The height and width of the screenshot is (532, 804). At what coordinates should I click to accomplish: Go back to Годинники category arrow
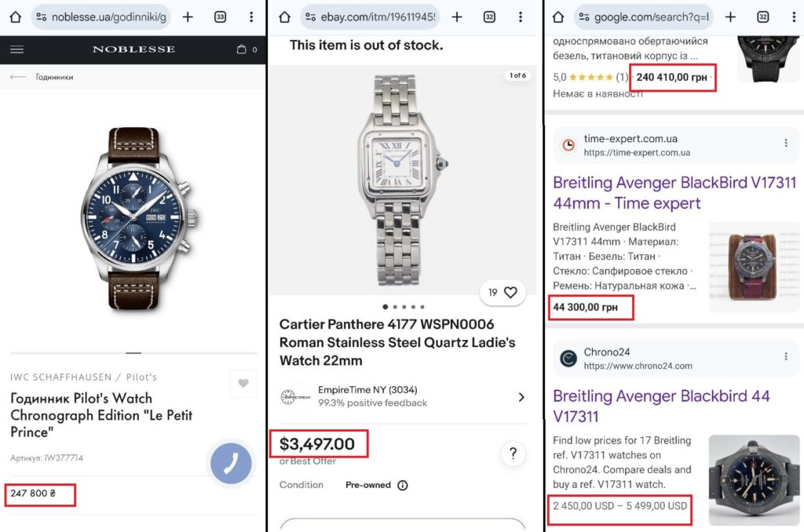coord(18,77)
